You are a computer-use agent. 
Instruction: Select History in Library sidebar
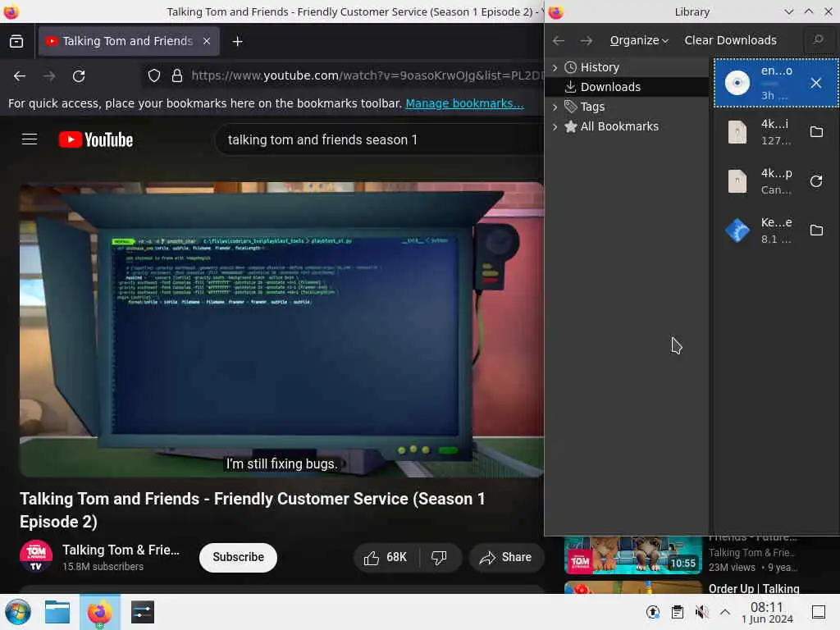[x=600, y=67]
